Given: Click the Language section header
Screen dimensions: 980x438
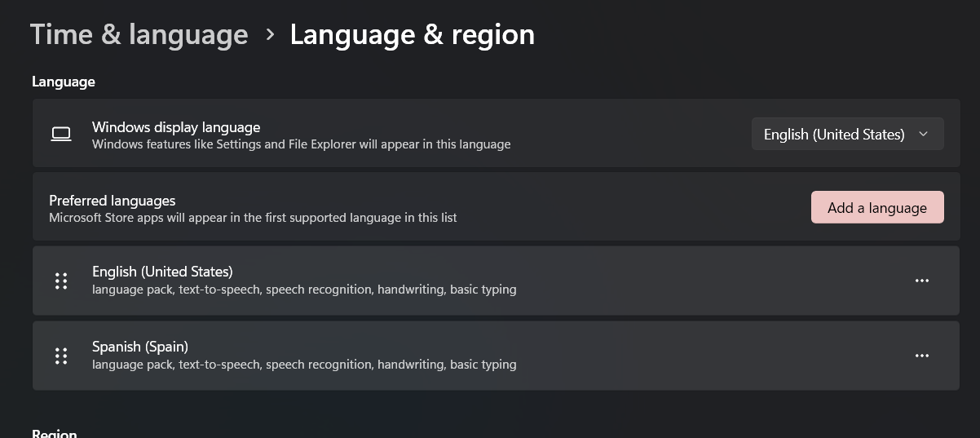Looking at the screenshot, I should 64,82.
